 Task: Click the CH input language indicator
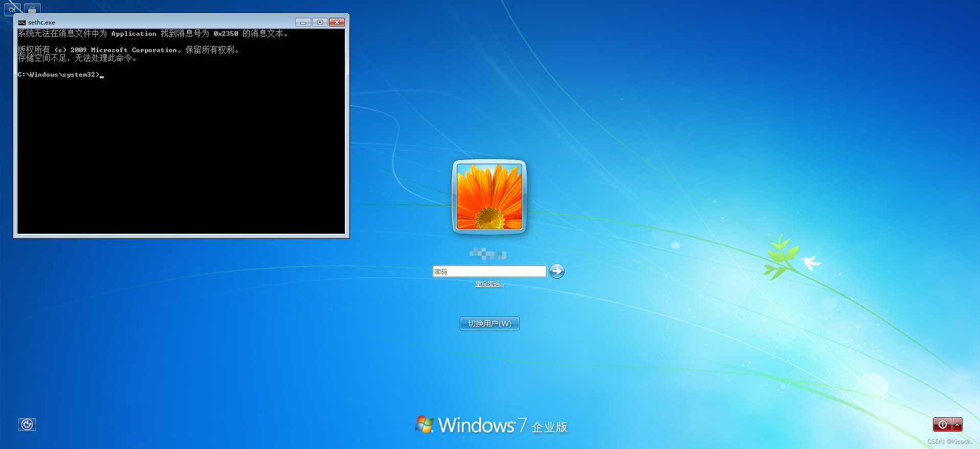12,9
